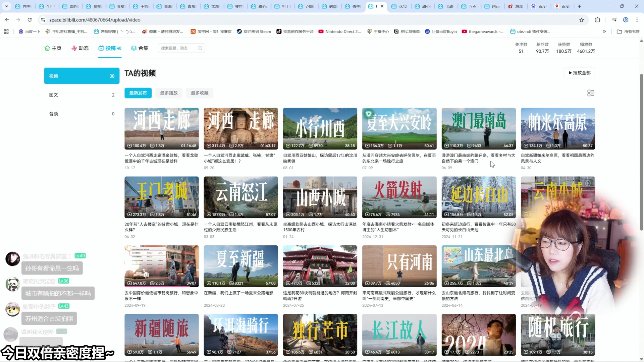
Task: Open the 所有书签 bookmarks dropdown
Action: point(628,31)
